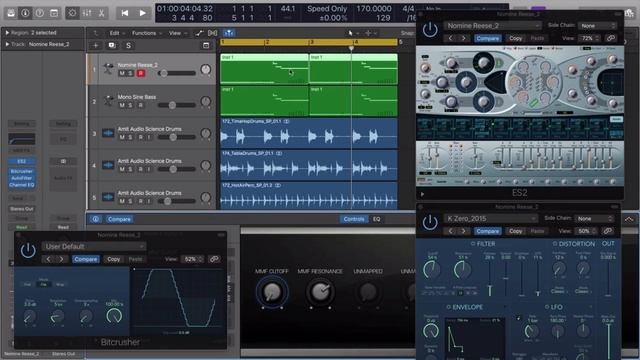Image resolution: width=640 pixels, height=360 pixels.
Task: Open Bitcrusher User Default preset dropdown
Action: click(x=93, y=247)
